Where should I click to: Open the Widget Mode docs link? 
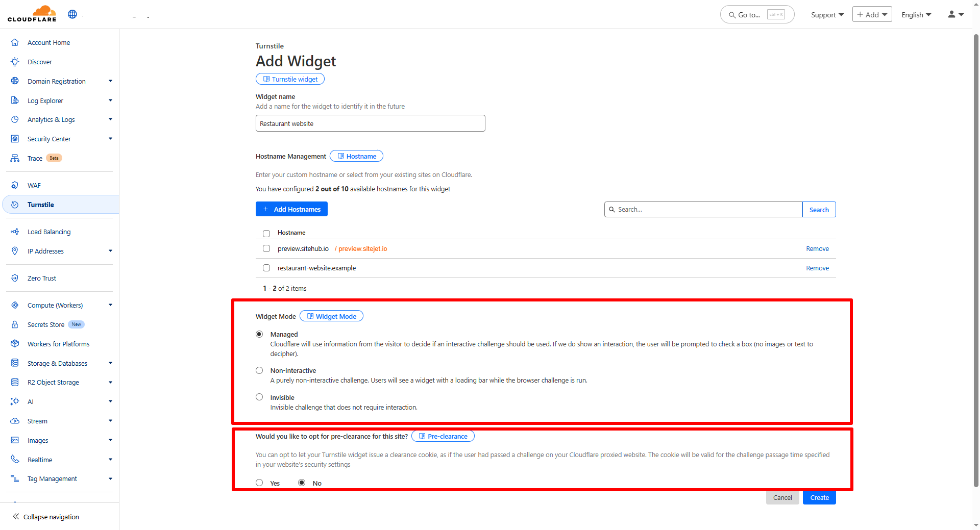331,316
